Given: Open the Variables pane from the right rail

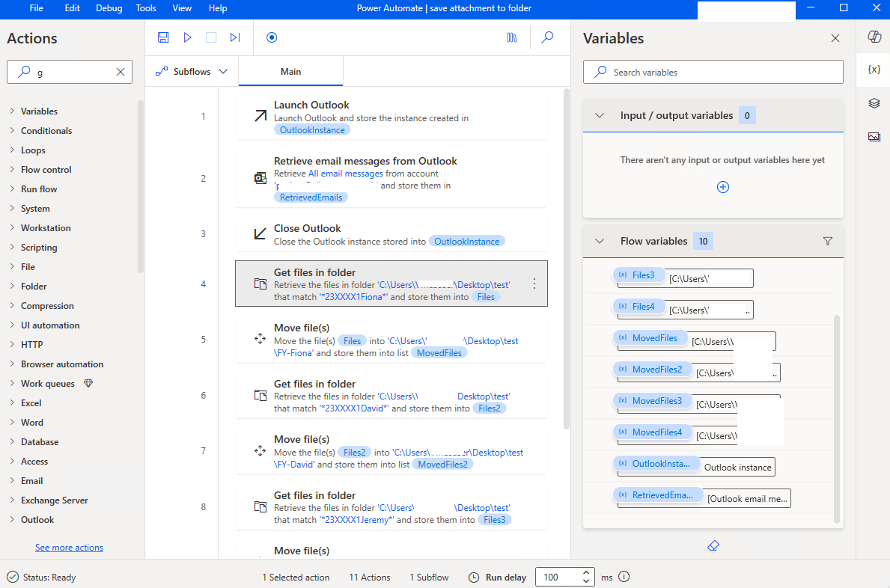Looking at the screenshot, I should click(874, 69).
